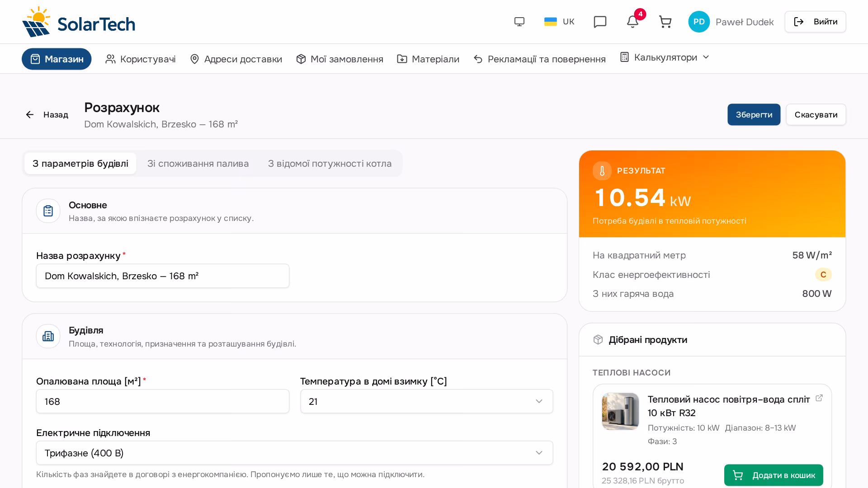This screenshot has width=868, height=488.
Task: Click the box icon beside Дібрані продукти
Action: point(598,340)
